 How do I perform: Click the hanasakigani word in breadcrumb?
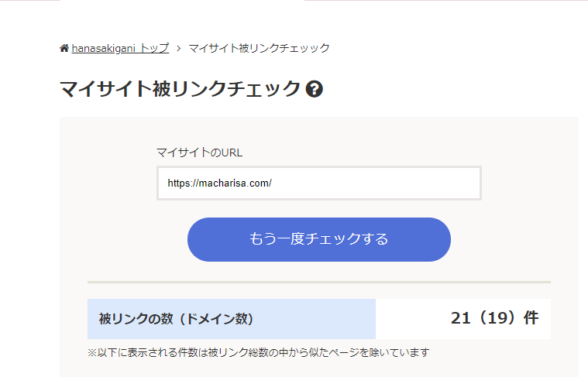point(104,48)
